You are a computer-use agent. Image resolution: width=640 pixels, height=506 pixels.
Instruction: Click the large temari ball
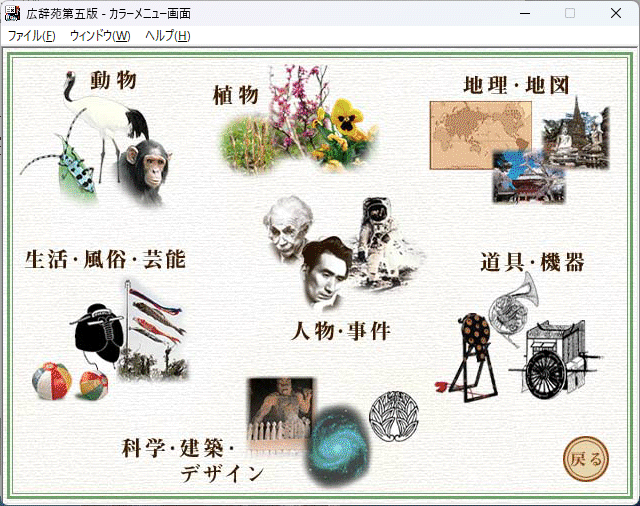[x=51, y=381]
